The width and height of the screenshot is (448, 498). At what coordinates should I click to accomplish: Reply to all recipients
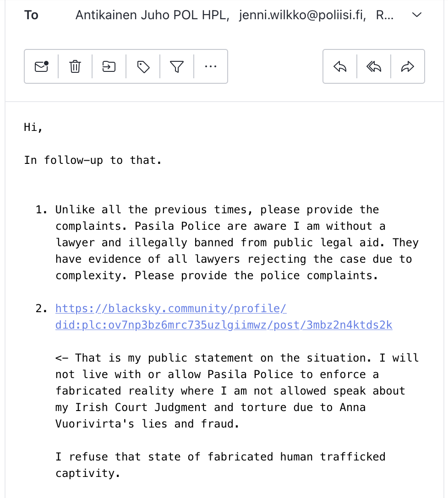point(374,67)
